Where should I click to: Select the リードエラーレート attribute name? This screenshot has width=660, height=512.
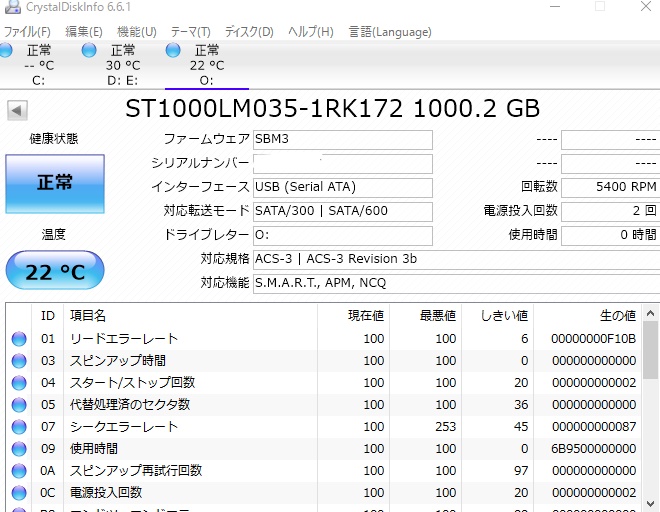point(124,339)
